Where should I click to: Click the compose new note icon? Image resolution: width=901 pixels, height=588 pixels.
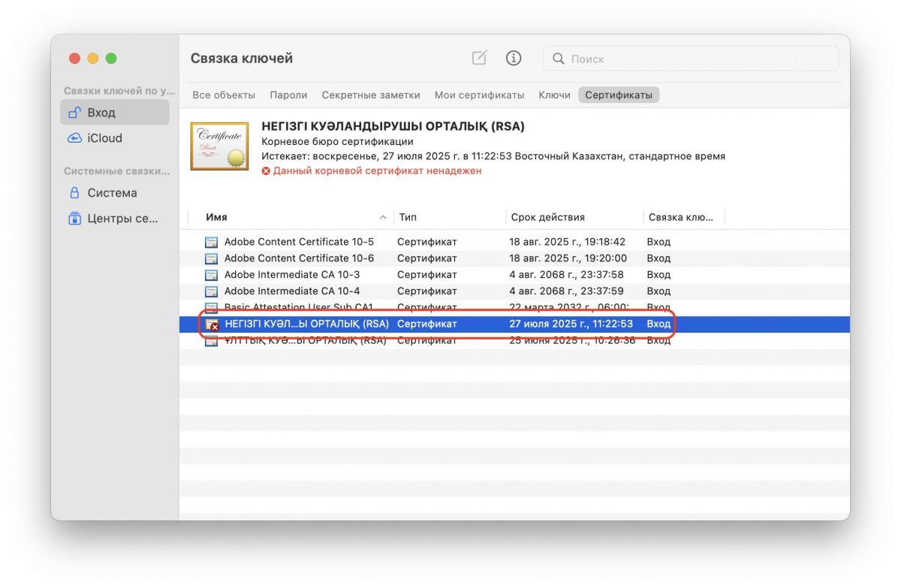479,58
